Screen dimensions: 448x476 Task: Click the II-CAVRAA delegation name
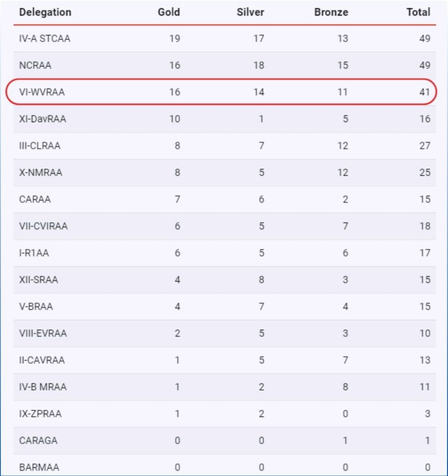(x=42, y=360)
